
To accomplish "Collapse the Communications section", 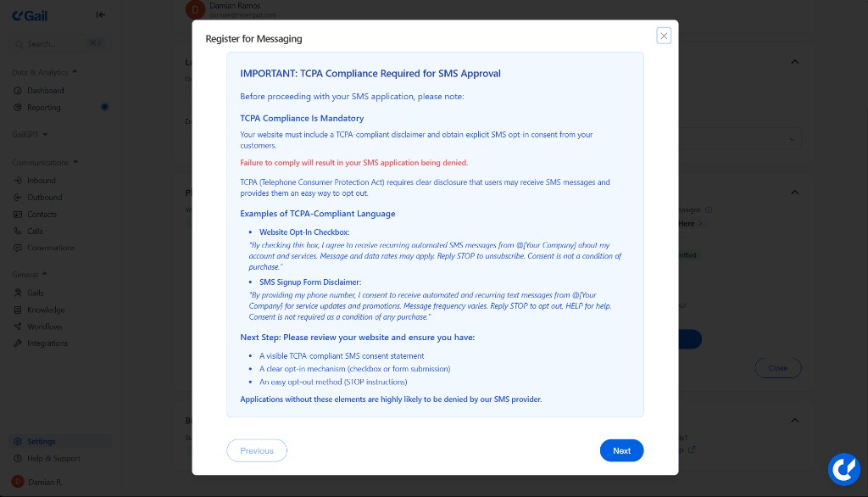I will [x=75, y=162].
